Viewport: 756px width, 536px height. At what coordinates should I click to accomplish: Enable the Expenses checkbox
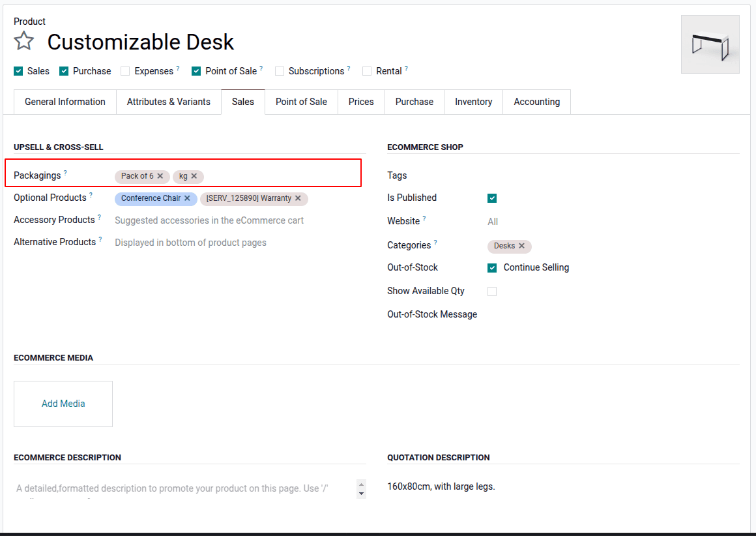125,71
